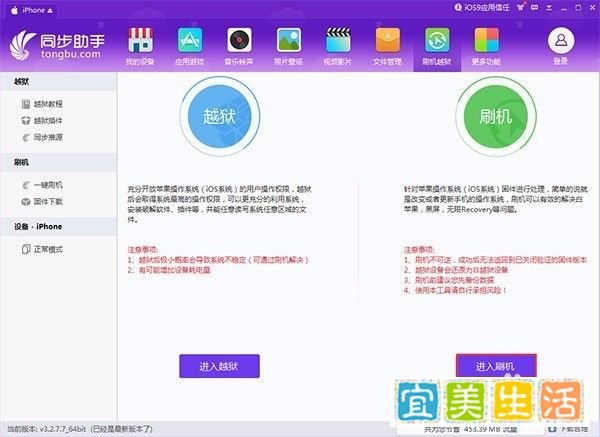Open the 我的设备 store icon

point(140,40)
